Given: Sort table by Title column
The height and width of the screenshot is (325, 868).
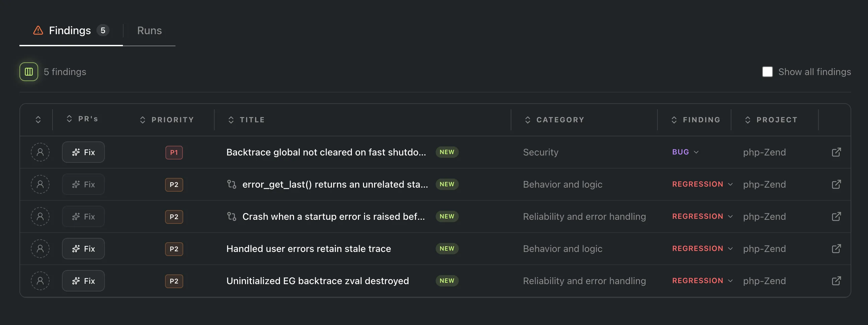Looking at the screenshot, I should (x=246, y=120).
